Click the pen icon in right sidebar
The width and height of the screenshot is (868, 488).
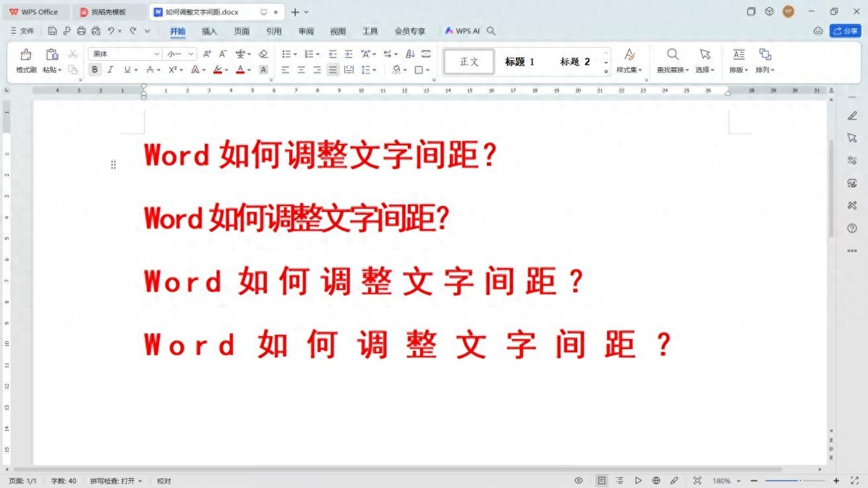[852, 116]
